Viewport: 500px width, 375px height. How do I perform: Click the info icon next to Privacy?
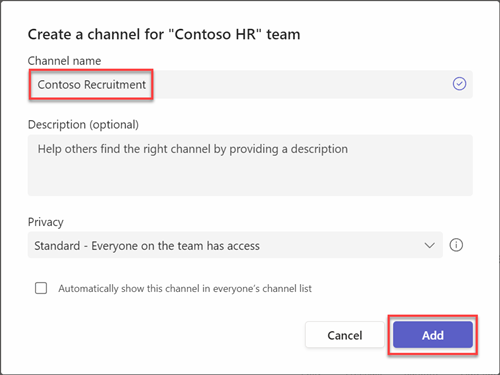(x=456, y=245)
